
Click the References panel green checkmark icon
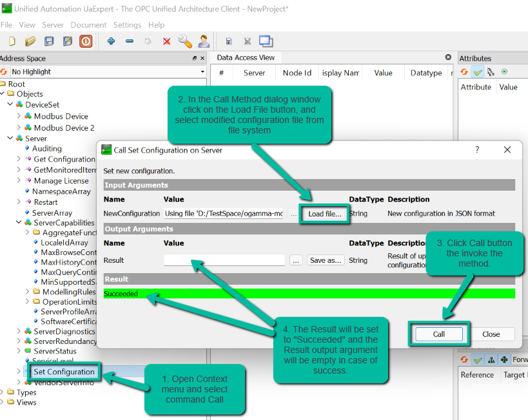[478, 359]
